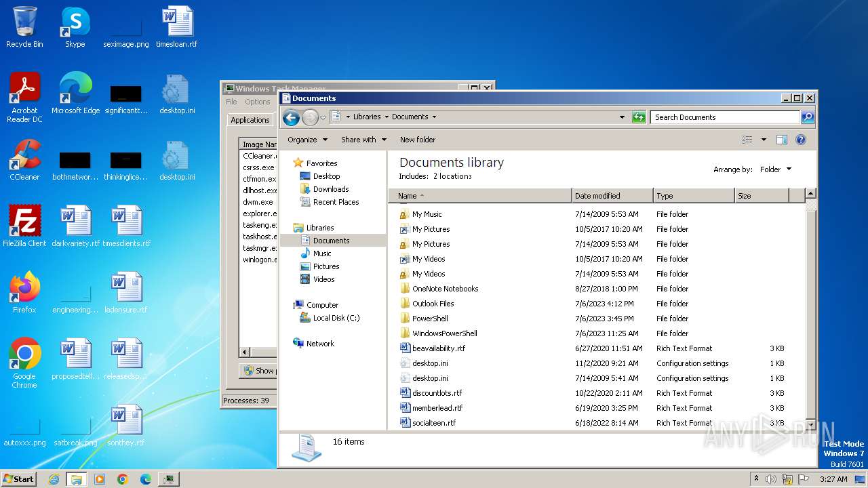Select the ledensure.rtf desktop file

tap(126, 293)
